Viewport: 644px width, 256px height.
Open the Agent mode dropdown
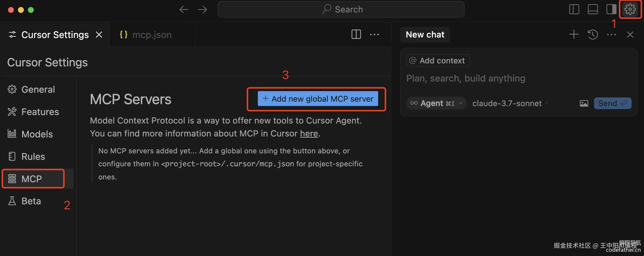coord(436,103)
